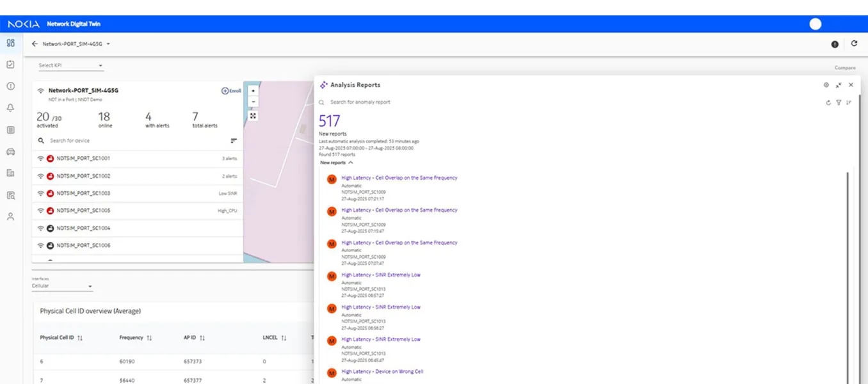Collapse the New reports section
The height and width of the screenshot is (384, 868).
(350, 163)
